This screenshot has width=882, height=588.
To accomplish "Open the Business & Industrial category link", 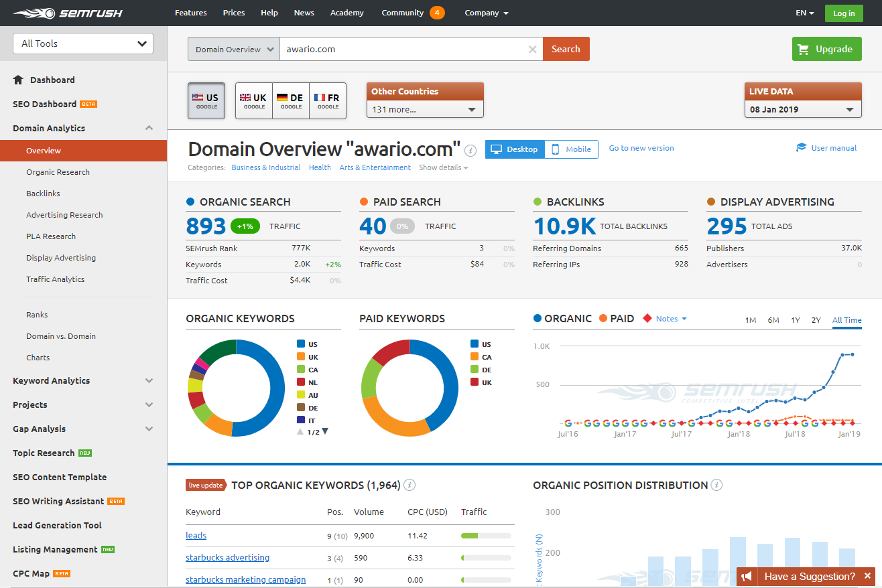I will pos(266,167).
